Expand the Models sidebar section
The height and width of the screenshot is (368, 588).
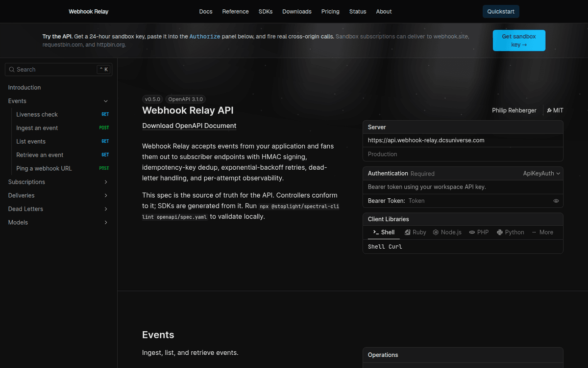[106, 222]
